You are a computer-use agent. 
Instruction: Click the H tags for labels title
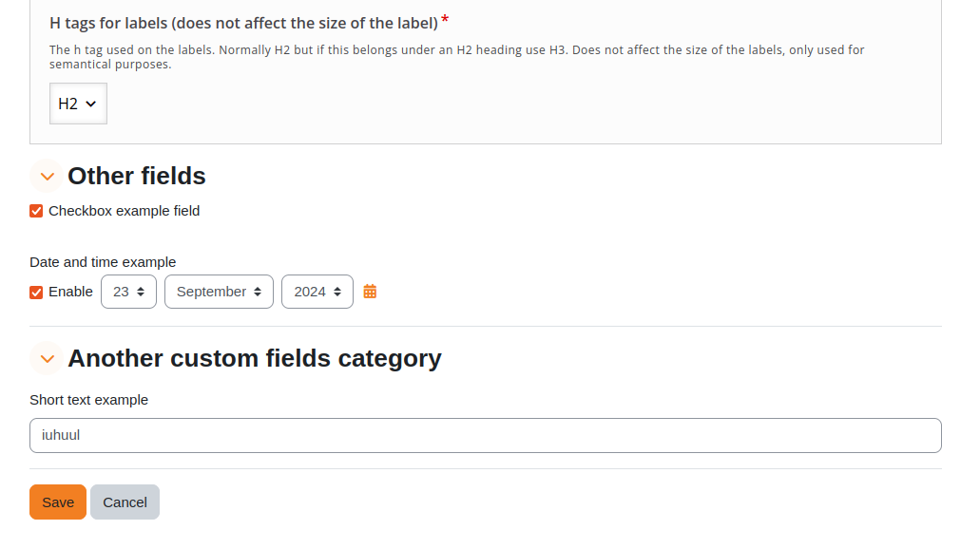tap(243, 23)
